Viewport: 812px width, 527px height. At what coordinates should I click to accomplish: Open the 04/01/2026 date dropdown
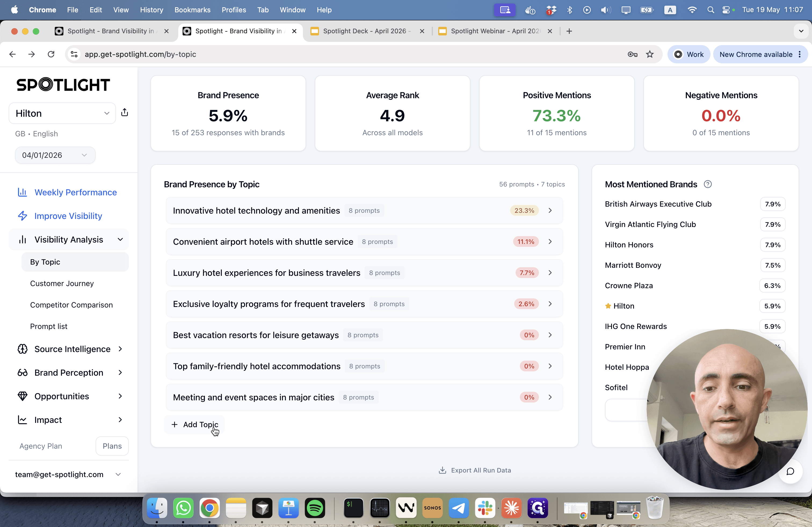[55, 155]
